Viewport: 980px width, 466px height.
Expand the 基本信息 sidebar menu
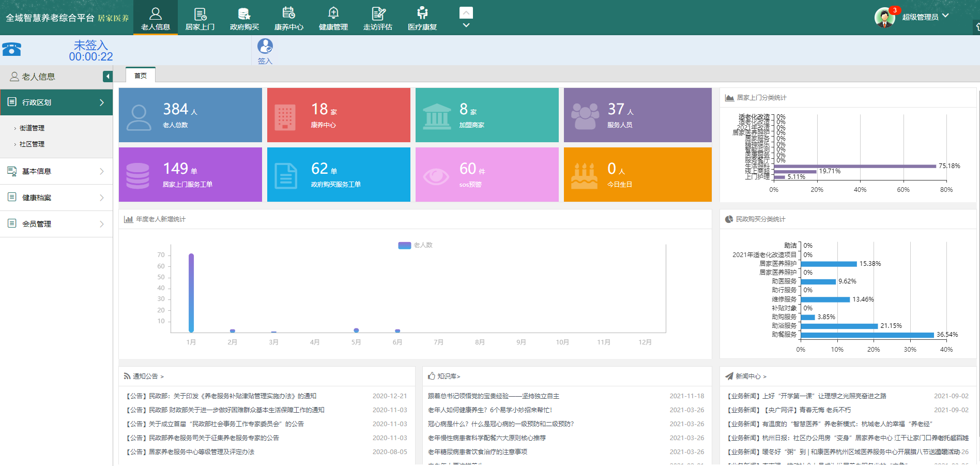pyautogui.click(x=56, y=171)
